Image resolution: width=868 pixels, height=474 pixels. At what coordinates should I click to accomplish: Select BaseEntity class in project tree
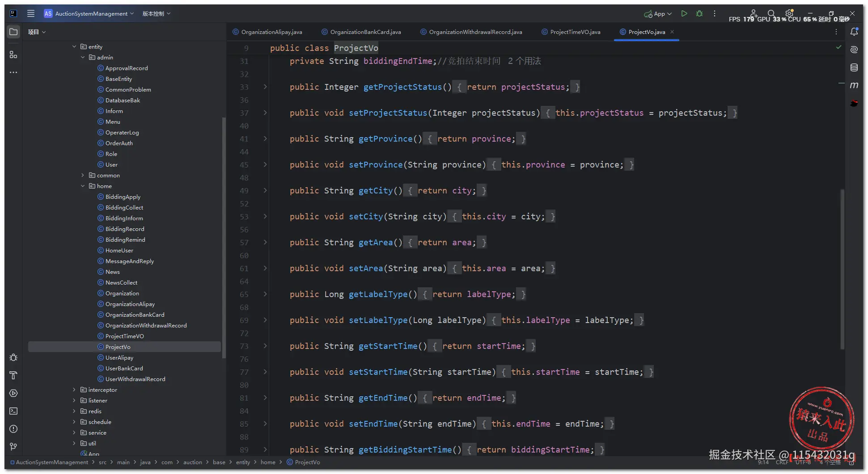[119, 79]
